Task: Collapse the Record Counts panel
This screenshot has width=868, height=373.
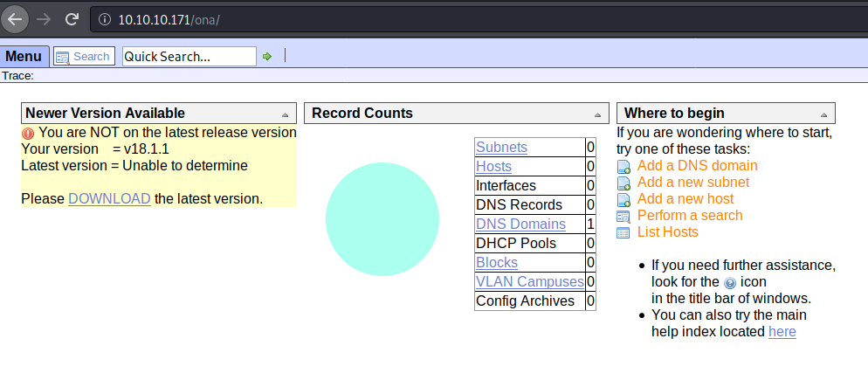Action: point(597,114)
